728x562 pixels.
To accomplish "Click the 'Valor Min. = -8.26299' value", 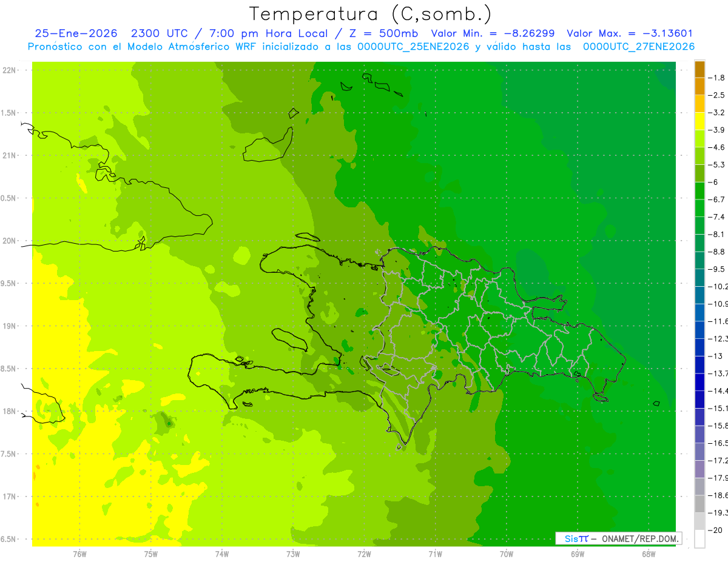I will click(492, 34).
